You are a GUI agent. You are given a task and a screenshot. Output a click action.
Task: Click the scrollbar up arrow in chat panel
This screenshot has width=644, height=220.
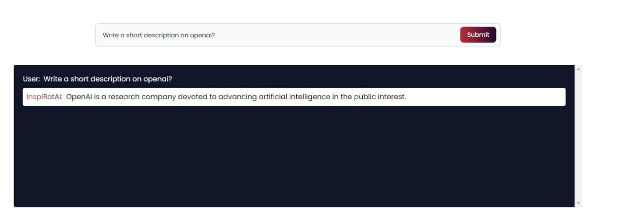[578, 68]
